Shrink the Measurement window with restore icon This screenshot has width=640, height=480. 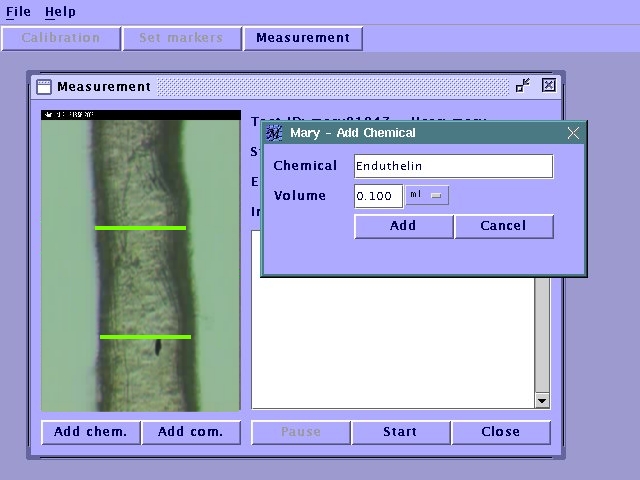[x=522, y=85]
